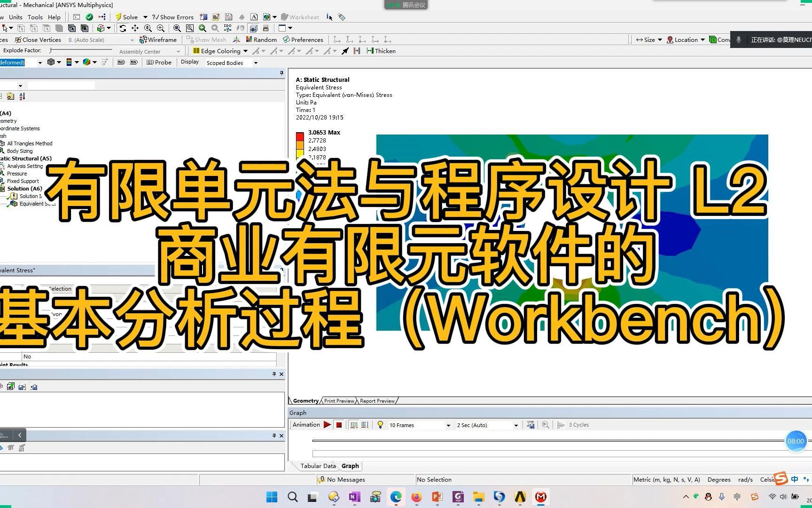Open Windows Start menu
812x508 pixels.
pyautogui.click(x=272, y=497)
